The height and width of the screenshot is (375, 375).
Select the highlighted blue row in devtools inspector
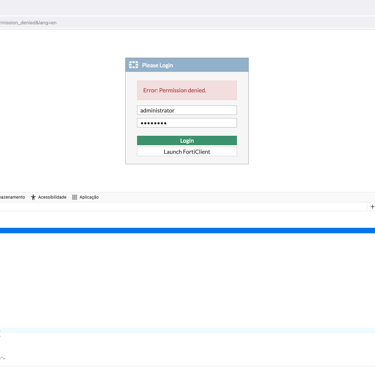187,230
